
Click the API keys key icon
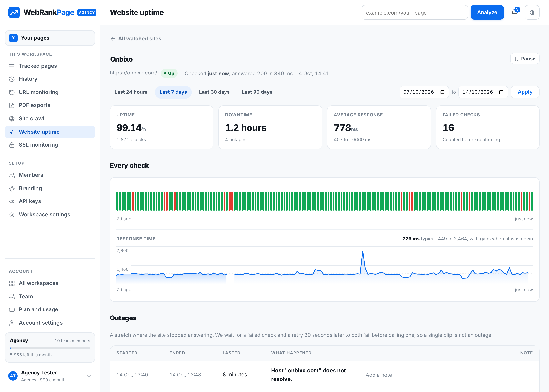tap(12, 201)
